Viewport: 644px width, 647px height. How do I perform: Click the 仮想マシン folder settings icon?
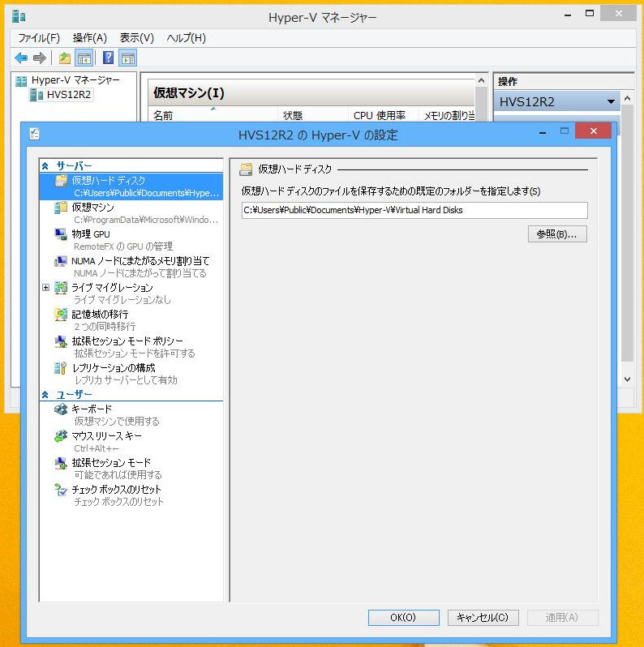point(61,208)
